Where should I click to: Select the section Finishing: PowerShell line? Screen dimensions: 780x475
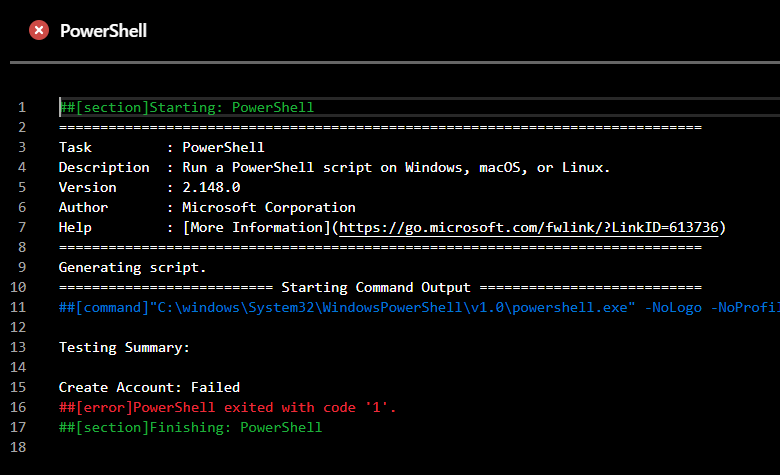pos(191,427)
